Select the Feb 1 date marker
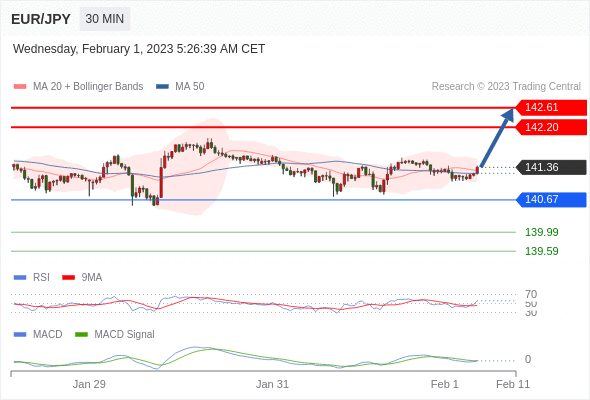590x400 pixels. click(444, 384)
